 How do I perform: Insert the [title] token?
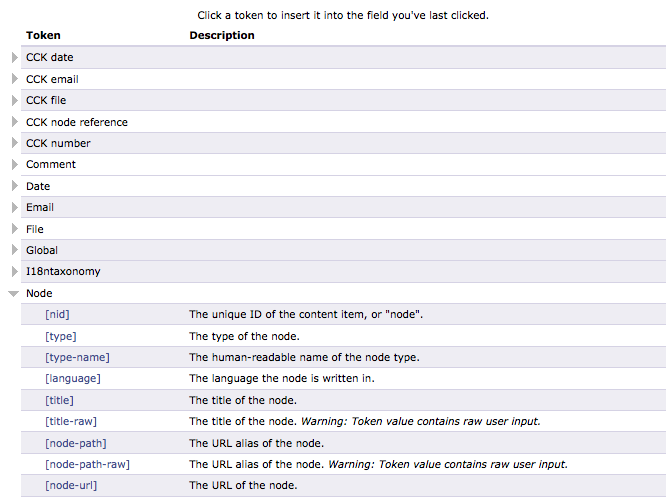point(59,401)
